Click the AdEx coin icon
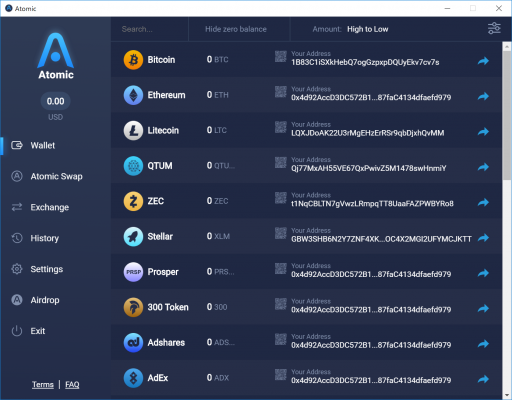Screen dimensions: 512x400 [133, 378]
